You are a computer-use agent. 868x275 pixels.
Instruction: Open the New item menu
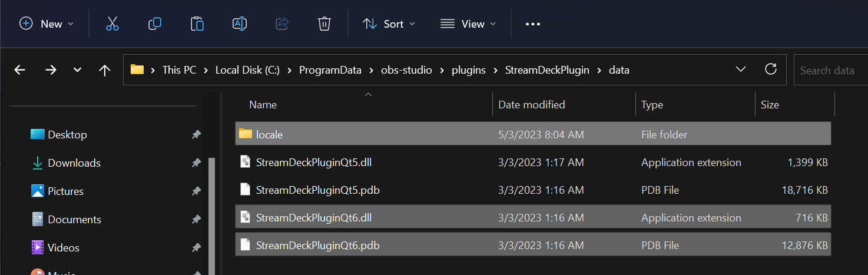pyautogui.click(x=47, y=24)
